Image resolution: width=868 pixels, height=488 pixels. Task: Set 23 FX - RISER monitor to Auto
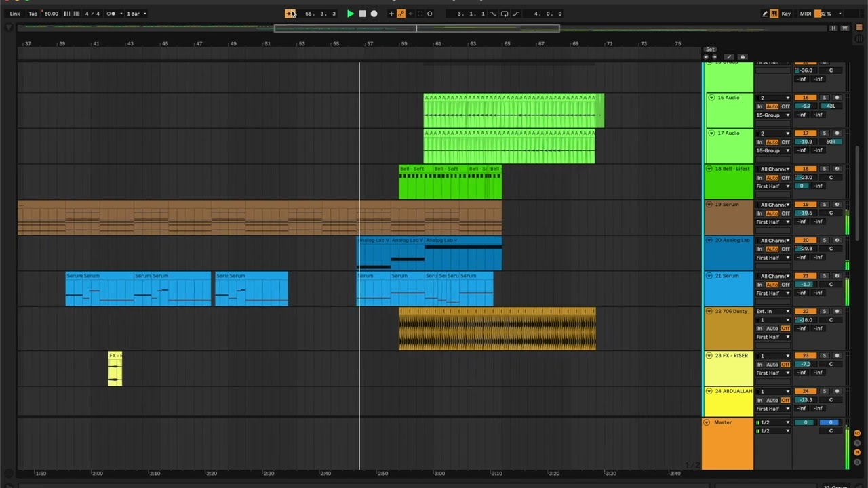coord(772,364)
